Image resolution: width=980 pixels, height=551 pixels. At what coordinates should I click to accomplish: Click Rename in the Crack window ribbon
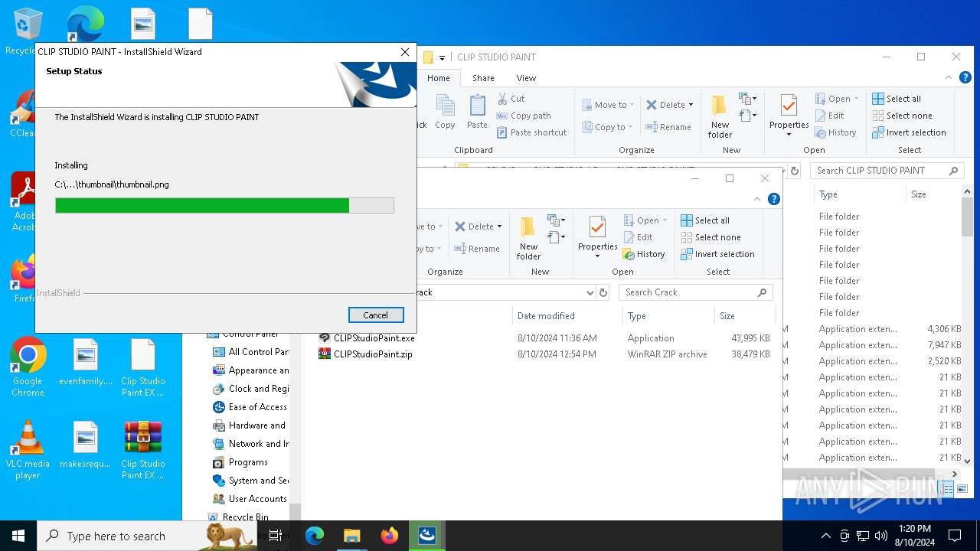click(477, 249)
